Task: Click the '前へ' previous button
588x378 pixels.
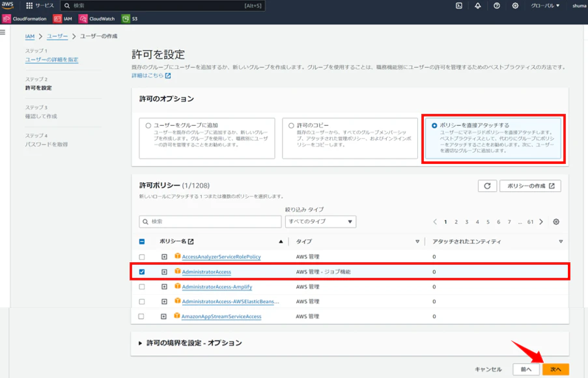Action: 526,370
